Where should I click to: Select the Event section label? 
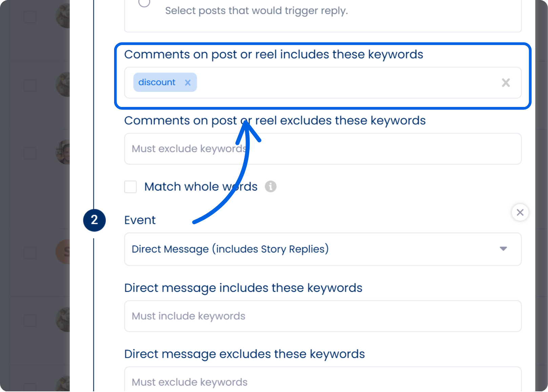[140, 220]
